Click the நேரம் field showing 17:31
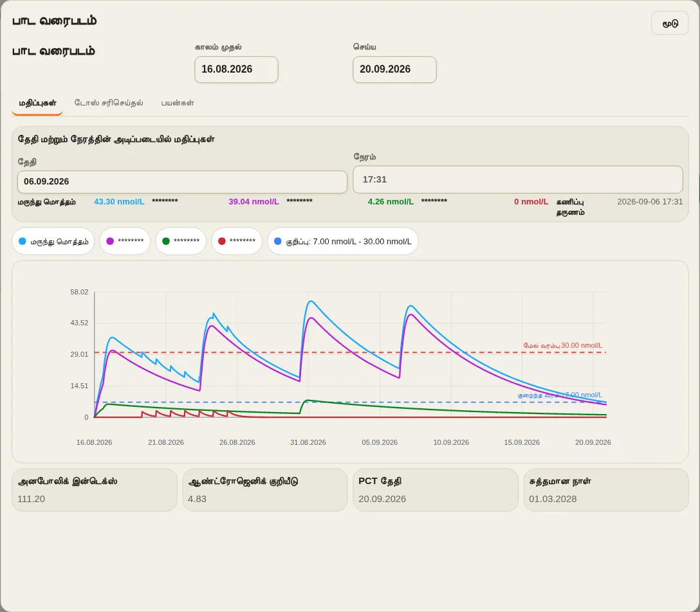This screenshot has height=612, width=700. (x=517, y=179)
